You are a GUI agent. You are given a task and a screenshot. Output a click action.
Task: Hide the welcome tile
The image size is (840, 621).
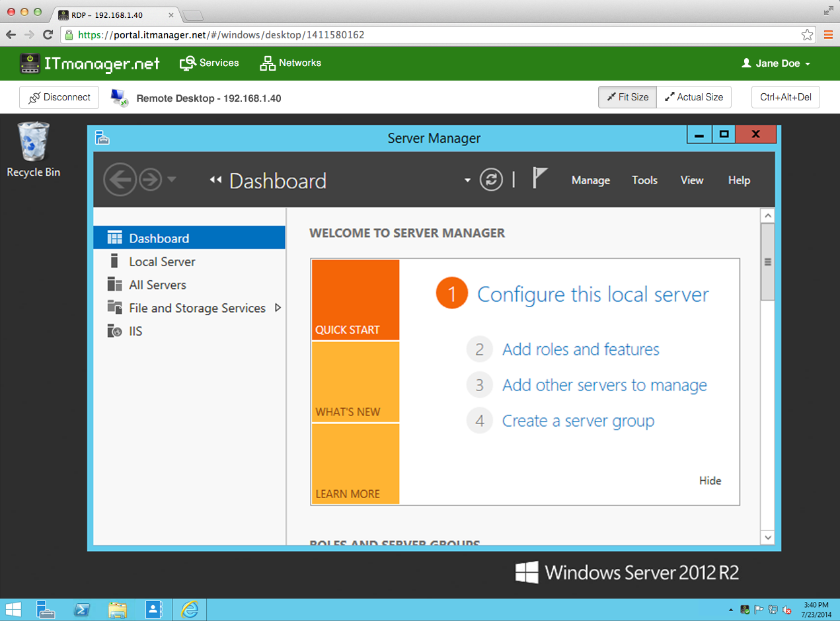710,481
